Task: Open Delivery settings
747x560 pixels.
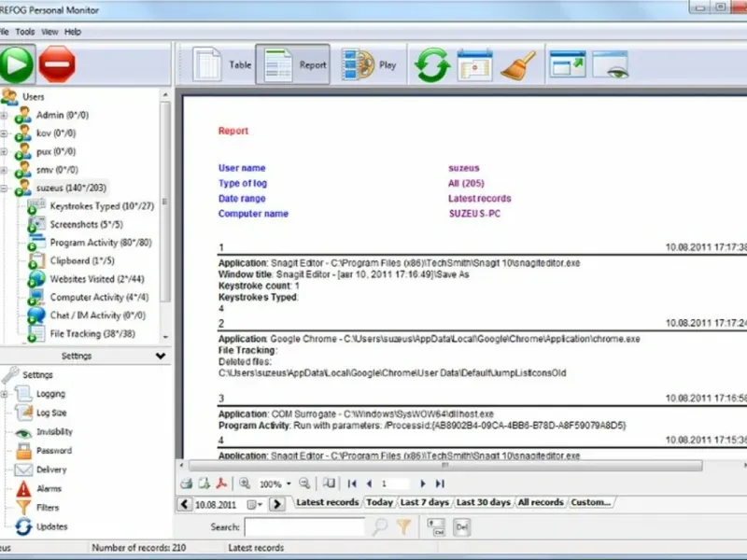Action: tap(51, 469)
